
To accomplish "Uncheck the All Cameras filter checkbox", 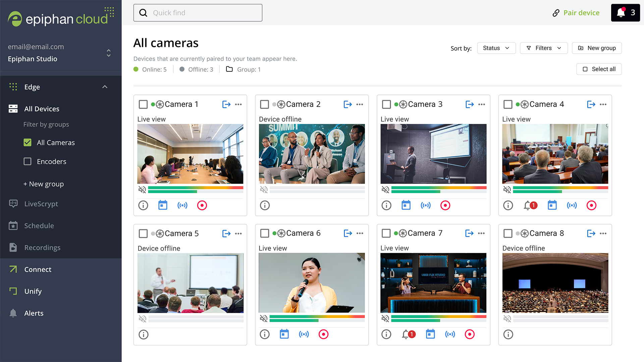I will coord(28,142).
